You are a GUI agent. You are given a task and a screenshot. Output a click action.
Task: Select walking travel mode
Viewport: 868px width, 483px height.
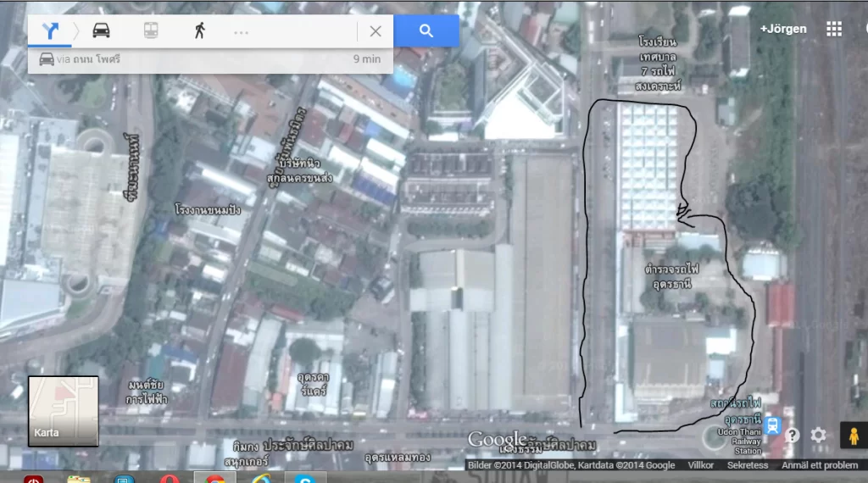coord(199,31)
